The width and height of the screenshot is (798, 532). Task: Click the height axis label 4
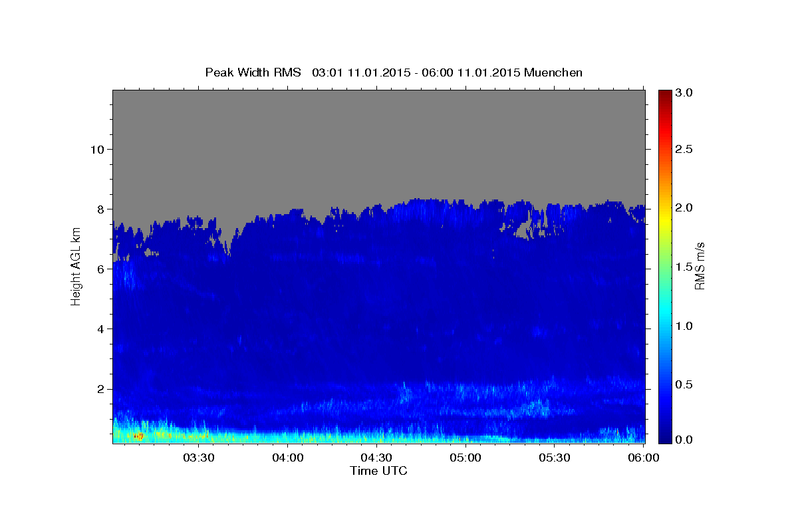[100, 329]
